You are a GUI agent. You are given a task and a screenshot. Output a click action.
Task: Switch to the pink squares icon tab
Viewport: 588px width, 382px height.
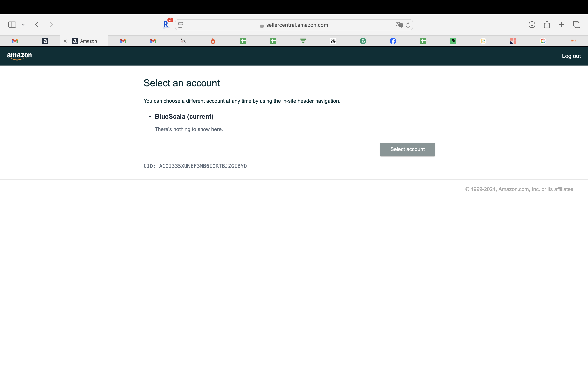pos(513,41)
